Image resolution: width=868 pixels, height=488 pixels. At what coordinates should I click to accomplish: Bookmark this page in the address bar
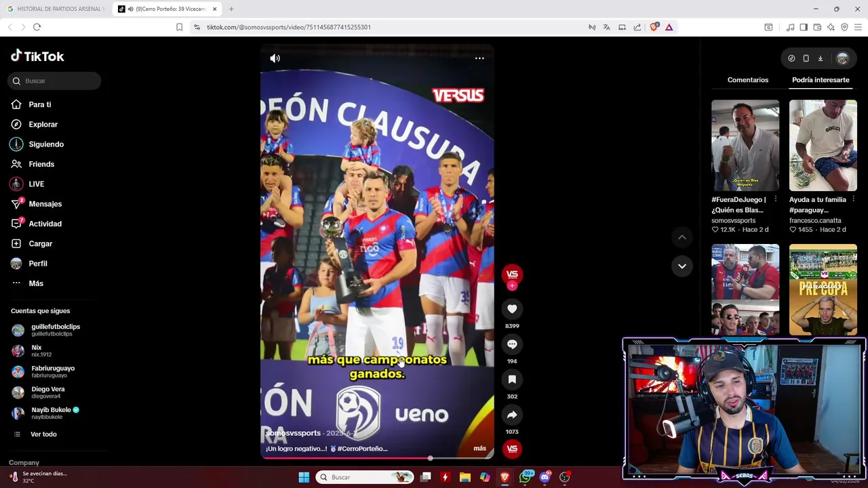coord(179,27)
